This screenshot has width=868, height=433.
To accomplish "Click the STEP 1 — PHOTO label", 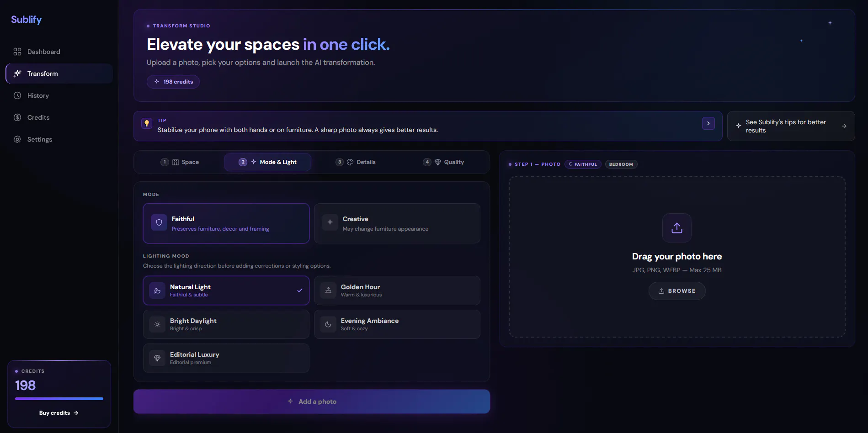I will (x=538, y=164).
